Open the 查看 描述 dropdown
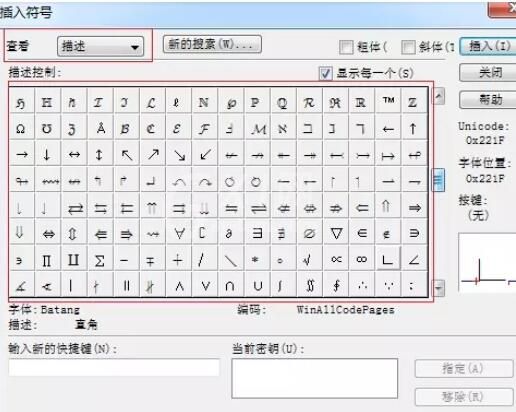Screen dimensions: 516x412 coord(101,46)
